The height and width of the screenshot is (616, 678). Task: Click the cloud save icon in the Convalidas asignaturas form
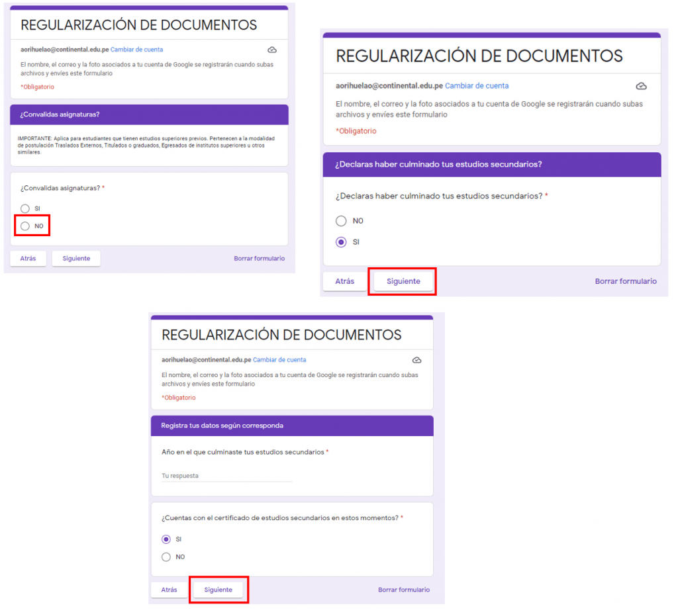[271, 50]
